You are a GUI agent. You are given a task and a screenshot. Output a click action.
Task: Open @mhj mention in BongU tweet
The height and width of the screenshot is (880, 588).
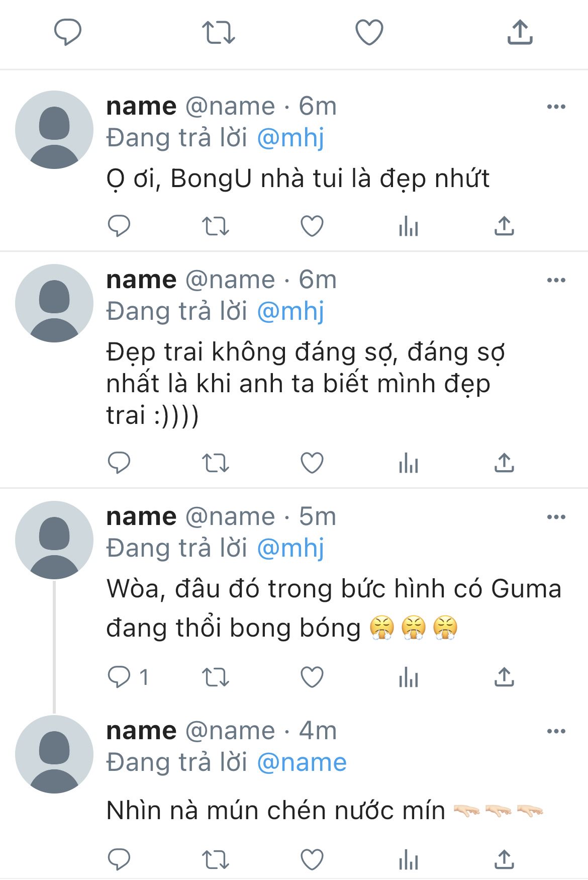tap(290, 138)
